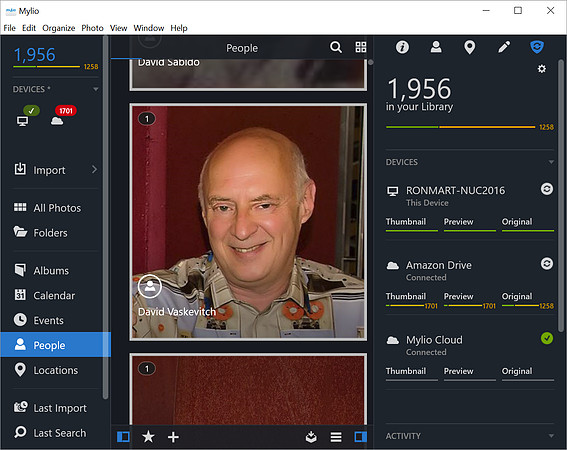Open the Edit menu
This screenshot has height=450, width=567.
click(29, 28)
